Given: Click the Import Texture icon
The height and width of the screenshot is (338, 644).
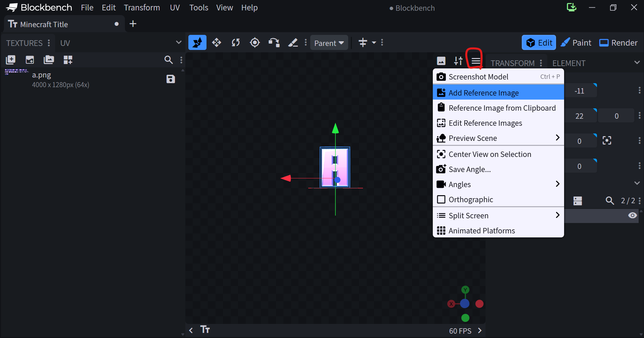Looking at the screenshot, I should click(11, 60).
